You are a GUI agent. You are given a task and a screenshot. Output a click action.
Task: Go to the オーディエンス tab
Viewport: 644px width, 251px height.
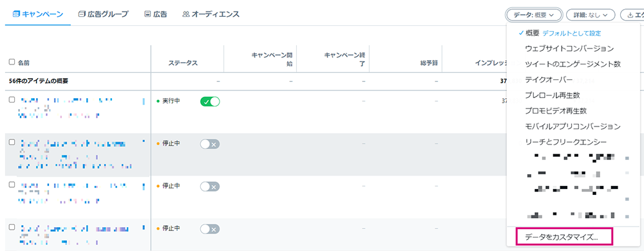click(x=211, y=14)
